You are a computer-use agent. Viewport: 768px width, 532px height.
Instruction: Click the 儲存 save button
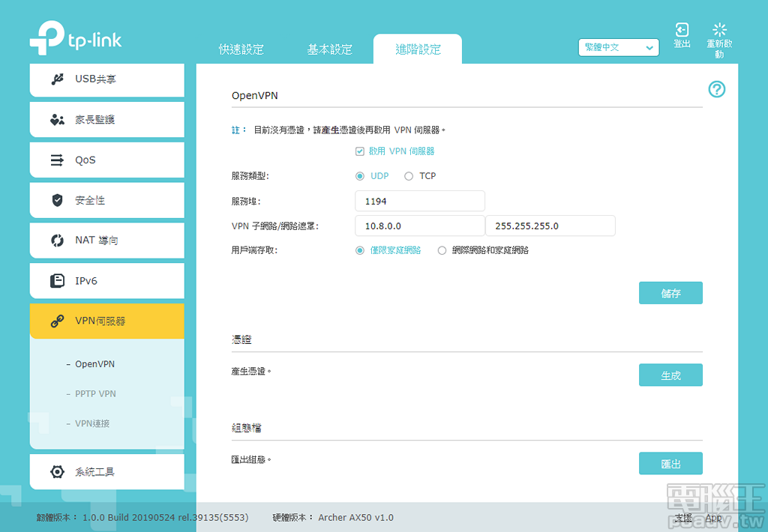tap(670, 292)
